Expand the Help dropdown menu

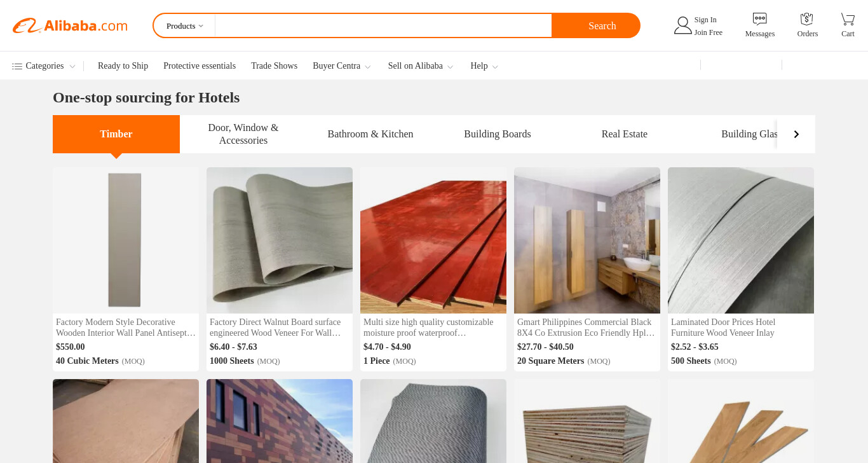click(x=484, y=66)
